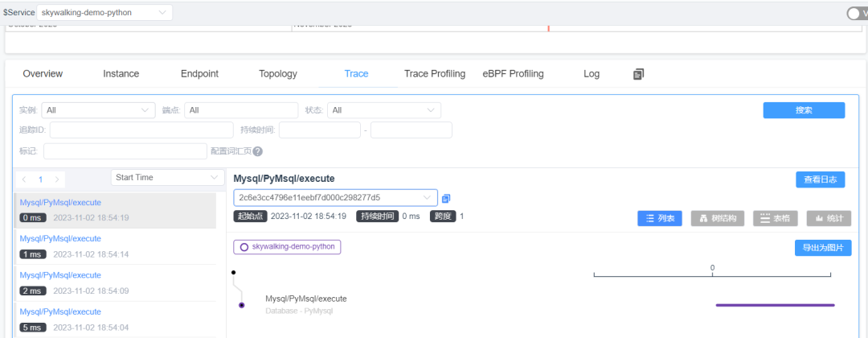
Task: Open the Trace Profiling tab
Action: click(x=435, y=74)
